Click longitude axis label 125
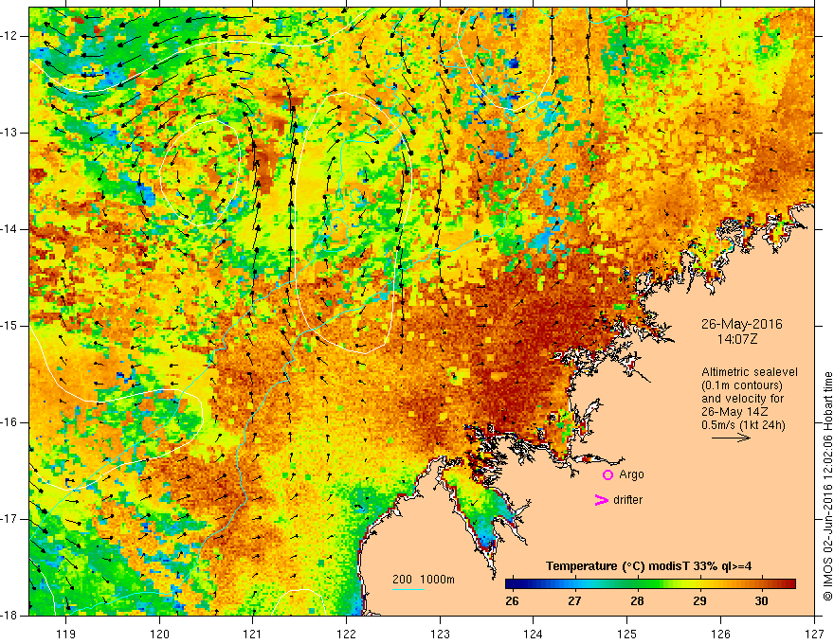834x644 pixels. 627,634
